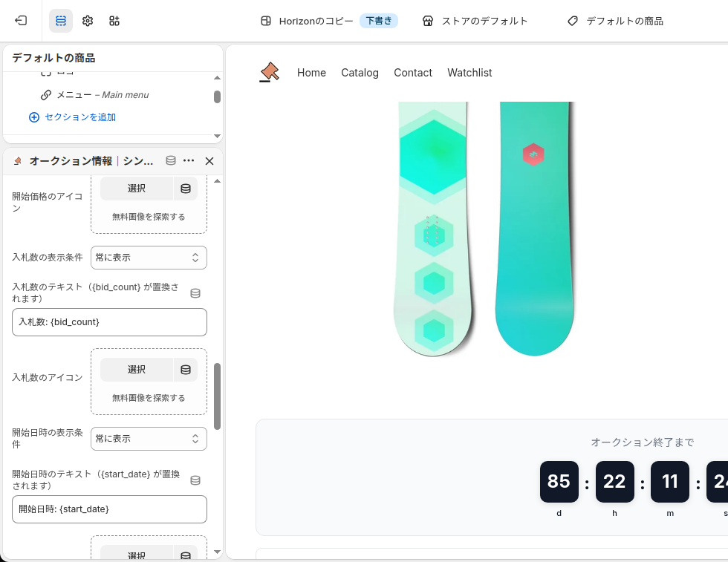Click the auction hammer icon in block header
The height and width of the screenshot is (562, 728).
point(18,161)
